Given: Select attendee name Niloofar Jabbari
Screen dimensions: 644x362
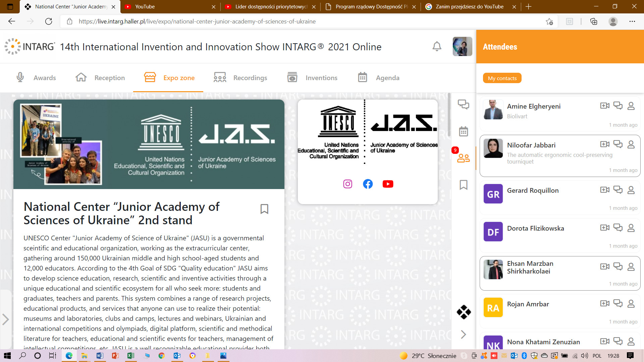Looking at the screenshot, I should 531,145.
